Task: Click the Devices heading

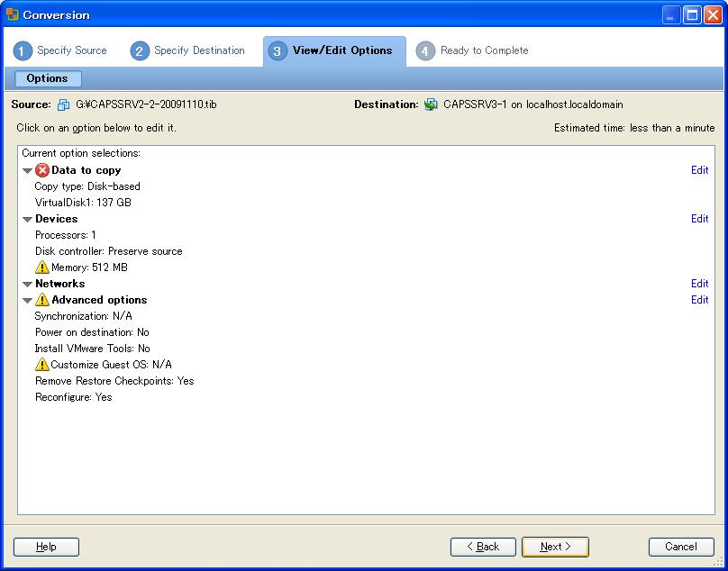Action: point(57,219)
